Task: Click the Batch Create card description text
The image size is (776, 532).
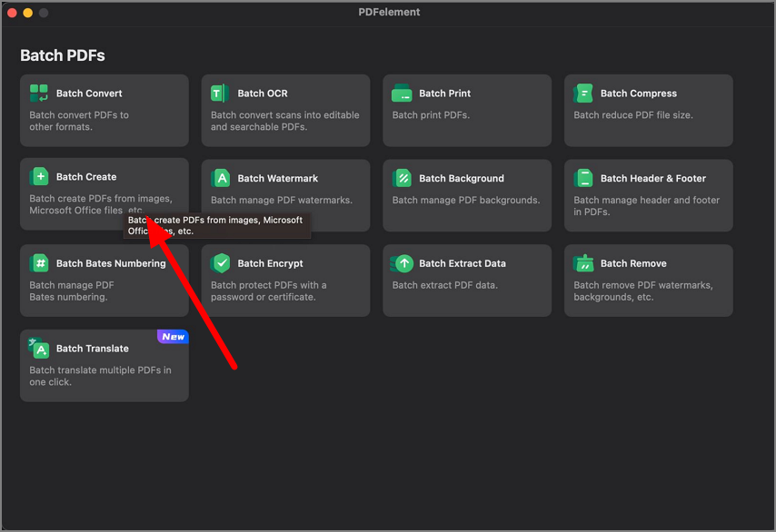Action: coord(101,204)
